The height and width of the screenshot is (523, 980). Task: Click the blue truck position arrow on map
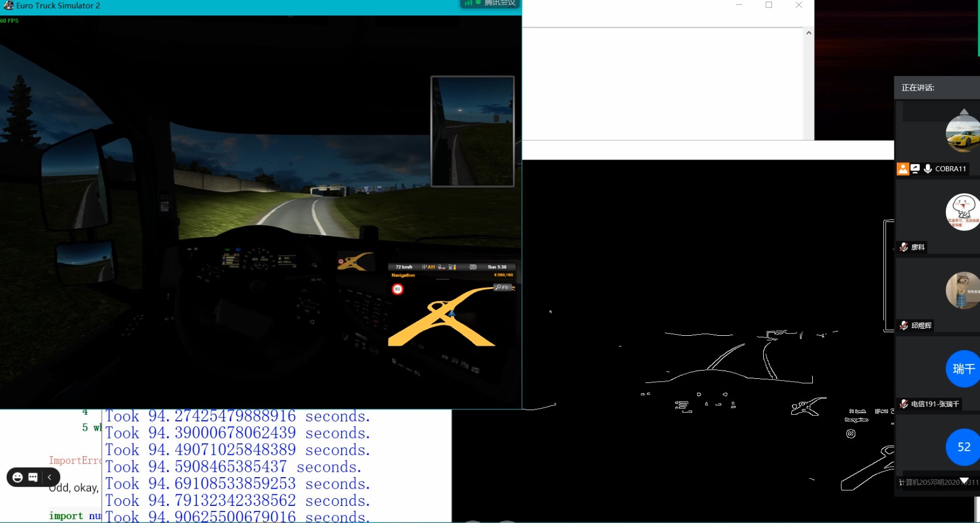tap(451, 313)
